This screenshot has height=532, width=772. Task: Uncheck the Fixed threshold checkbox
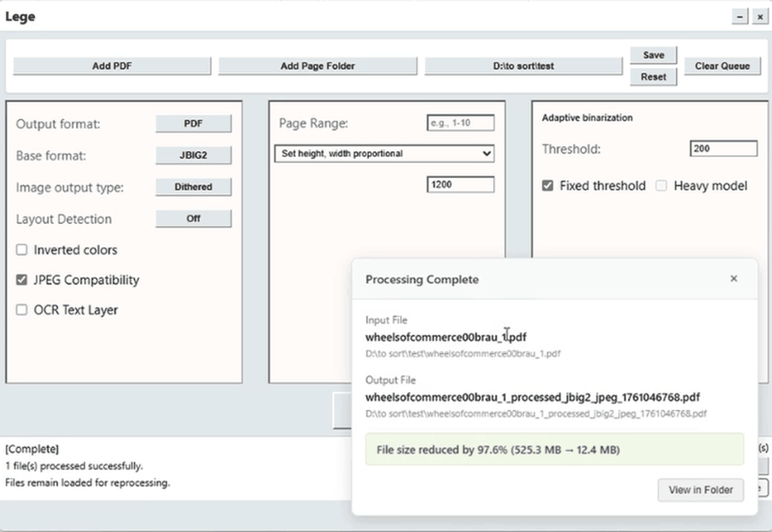(x=548, y=186)
